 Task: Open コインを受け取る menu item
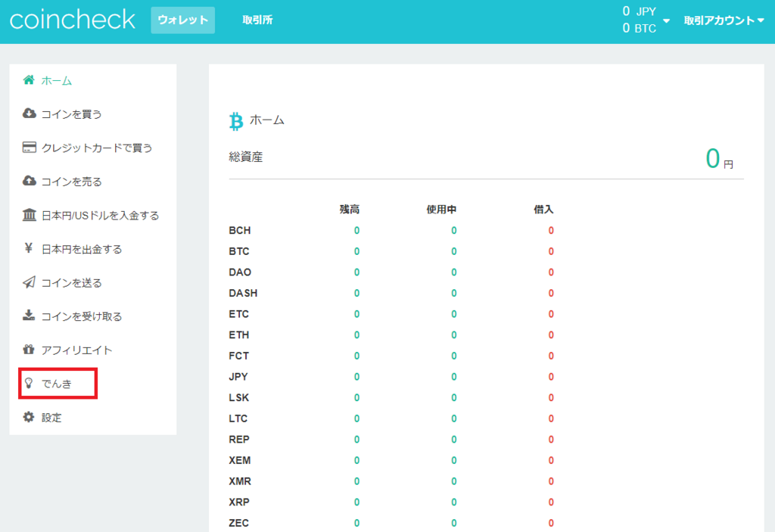tap(81, 316)
